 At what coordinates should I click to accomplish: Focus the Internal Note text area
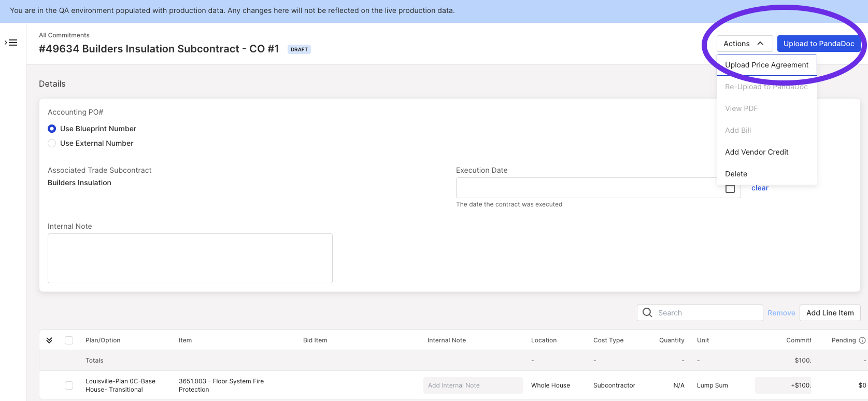190,258
